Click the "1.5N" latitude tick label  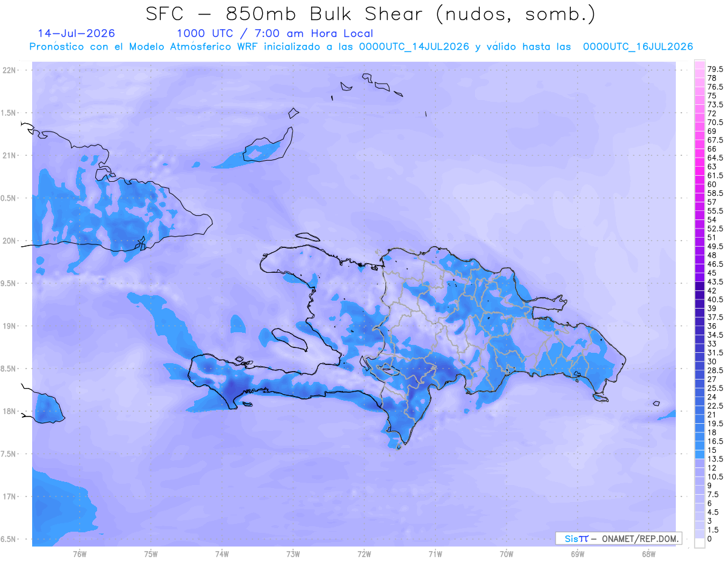coord(8,113)
